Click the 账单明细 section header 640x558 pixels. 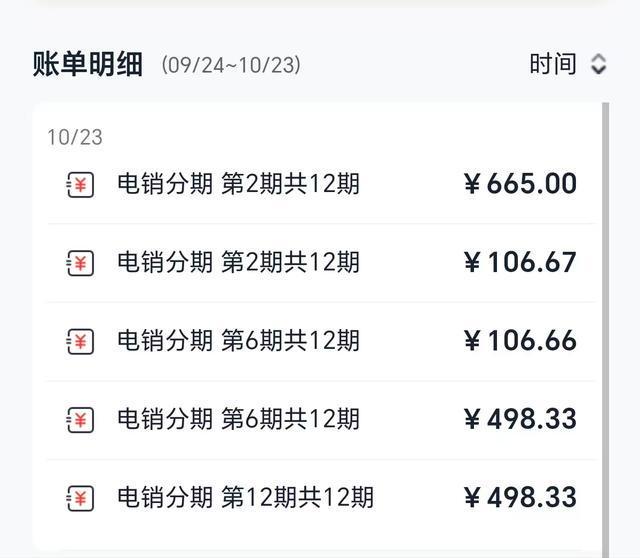click(x=90, y=65)
